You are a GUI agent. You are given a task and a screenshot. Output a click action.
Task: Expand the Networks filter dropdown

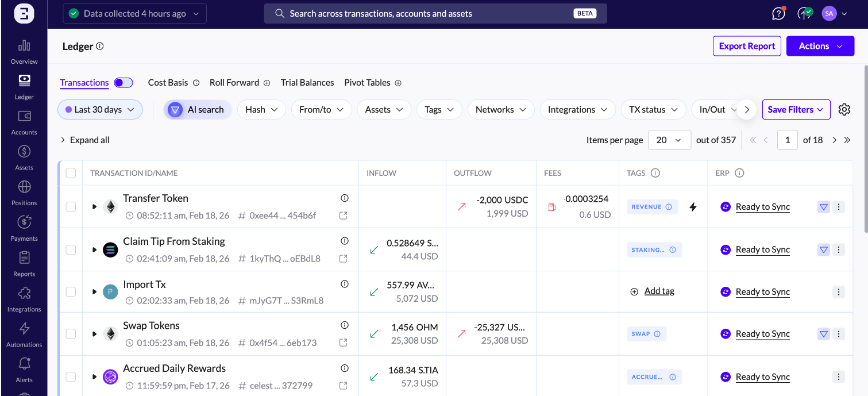tap(500, 110)
